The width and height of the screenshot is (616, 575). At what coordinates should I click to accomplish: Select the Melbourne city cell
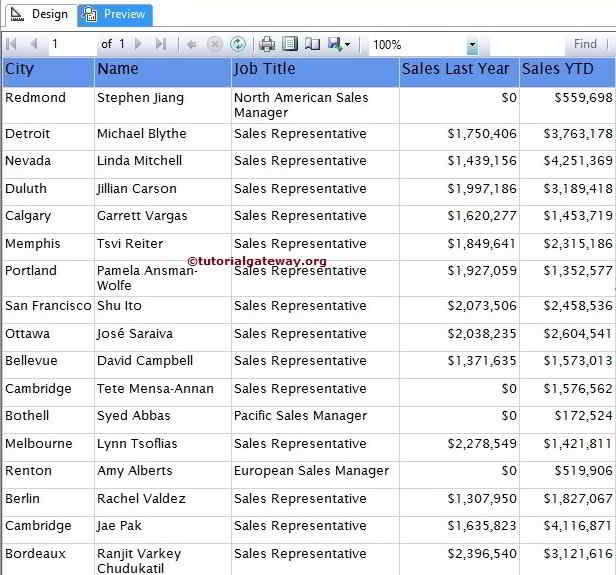click(x=48, y=447)
